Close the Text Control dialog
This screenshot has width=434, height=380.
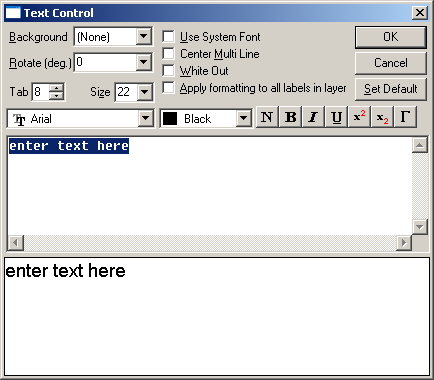[x=420, y=13]
